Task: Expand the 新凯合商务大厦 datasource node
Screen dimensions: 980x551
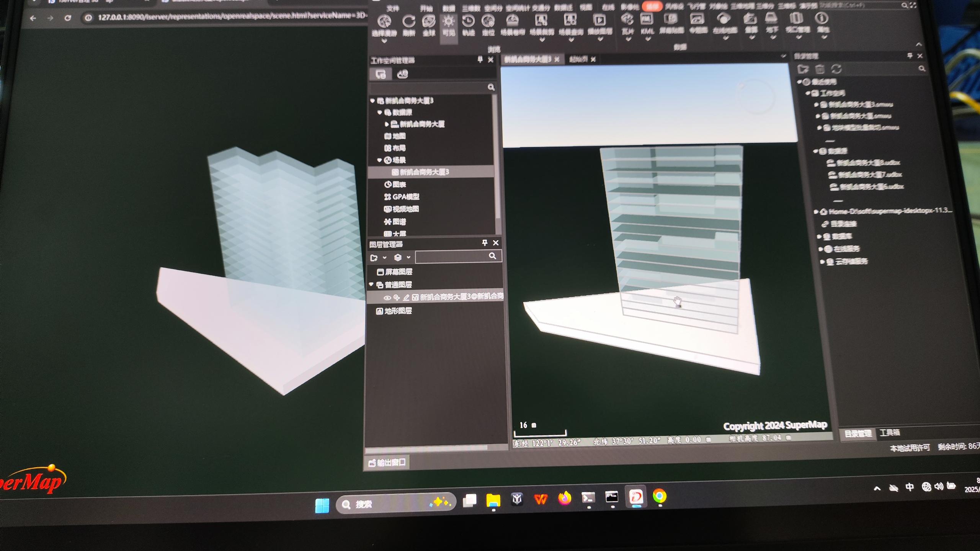Action: tap(387, 124)
